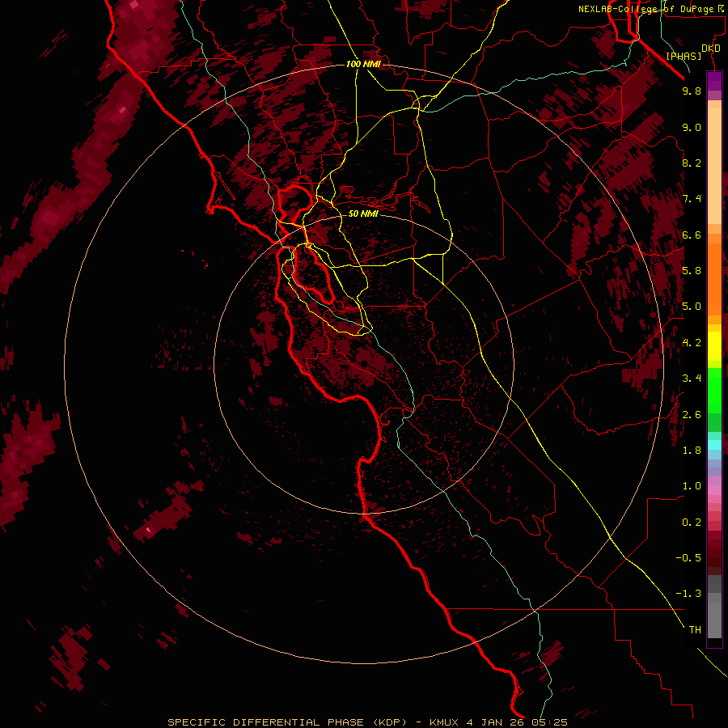Viewport: 728px width, 728px height.
Task: Pick the pale peach color bar segment
Action: [714, 166]
